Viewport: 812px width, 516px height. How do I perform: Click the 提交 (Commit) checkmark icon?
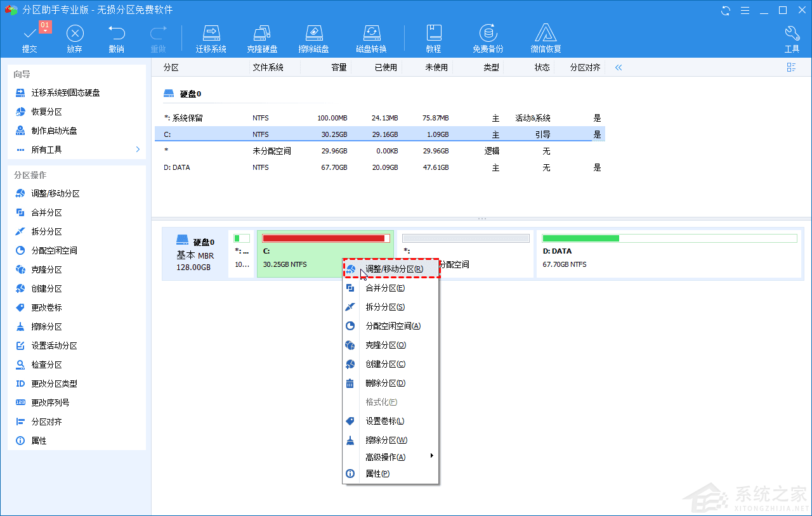coord(29,37)
